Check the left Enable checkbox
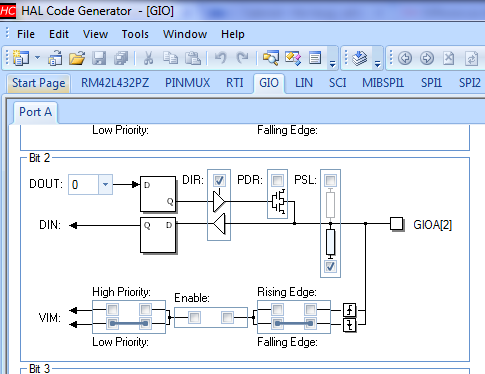This screenshot has width=485, height=374. pos(194,317)
